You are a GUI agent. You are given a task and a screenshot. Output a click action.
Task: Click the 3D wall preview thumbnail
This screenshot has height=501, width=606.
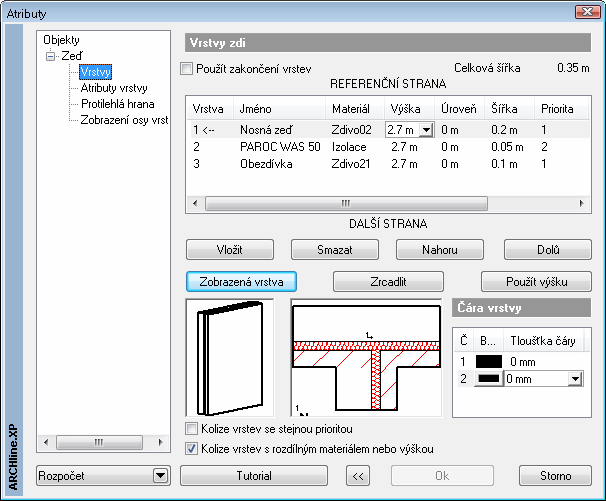coord(230,358)
